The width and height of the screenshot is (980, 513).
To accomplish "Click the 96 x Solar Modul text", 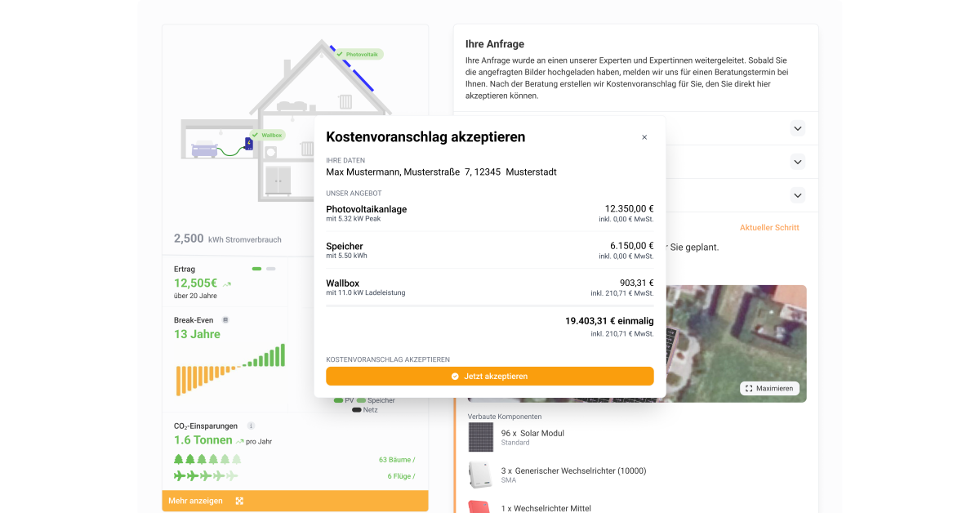I will click(x=532, y=433).
